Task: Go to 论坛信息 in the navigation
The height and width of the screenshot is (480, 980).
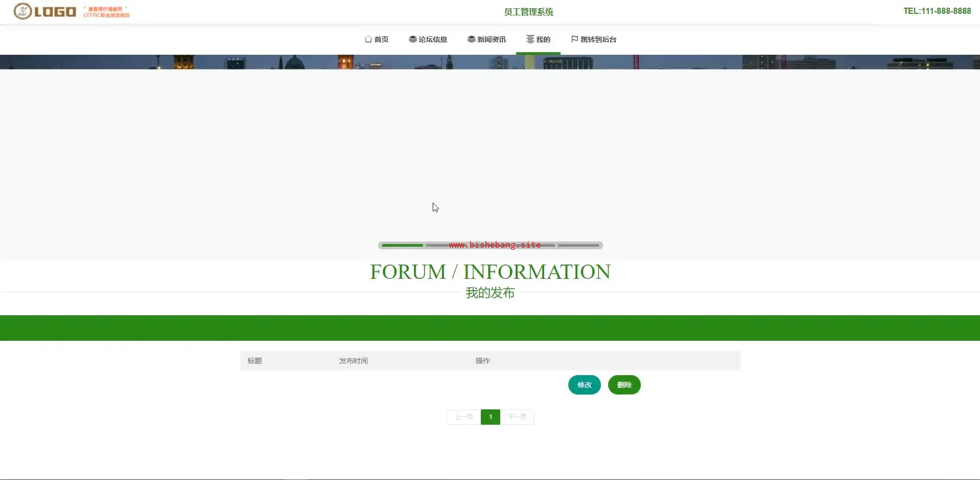Action: pyautogui.click(x=428, y=39)
